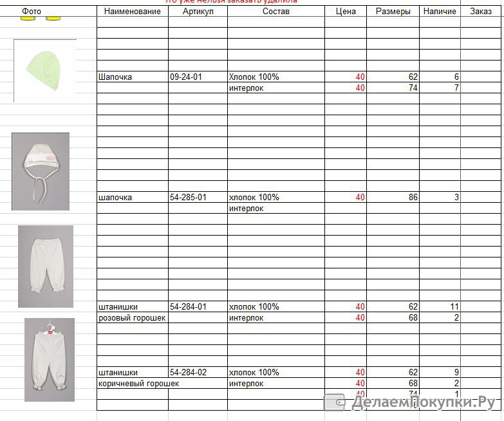Select the Хлопок 100% cell for 09-24-01
This screenshot has height=421, width=504.
pos(276,77)
